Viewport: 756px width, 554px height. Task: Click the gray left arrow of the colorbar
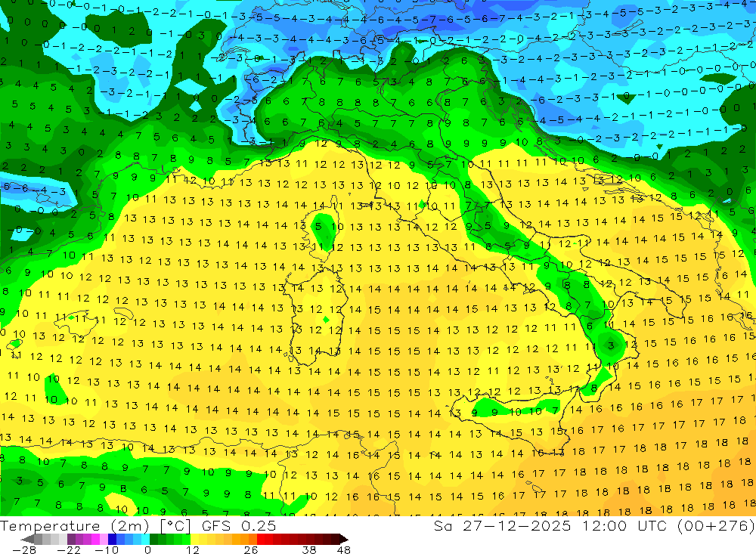pyautogui.click(x=27, y=539)
